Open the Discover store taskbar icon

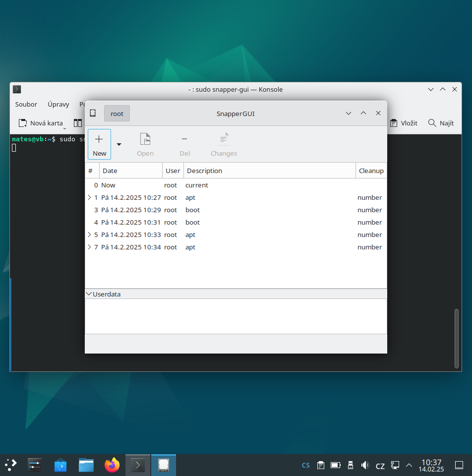pos(60,465)
